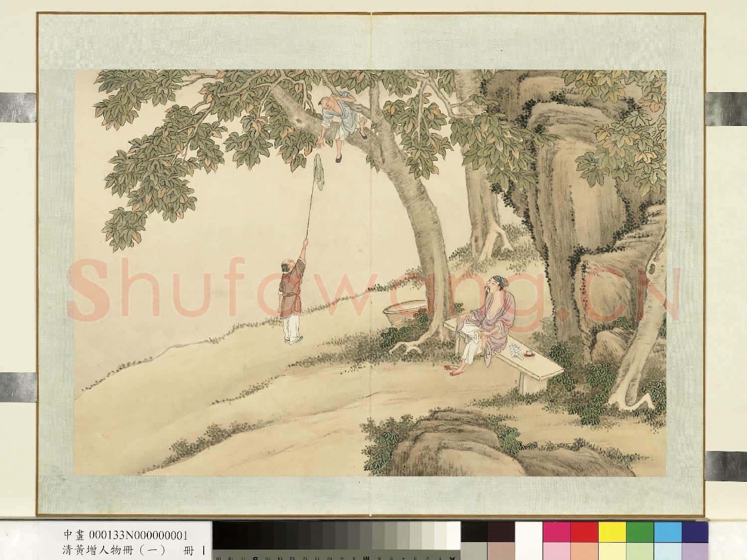The height and width of the screenshot is (560, 747).
Task: Pick the tan beige swatch on color chart
Action: click(x=501, y=551)
